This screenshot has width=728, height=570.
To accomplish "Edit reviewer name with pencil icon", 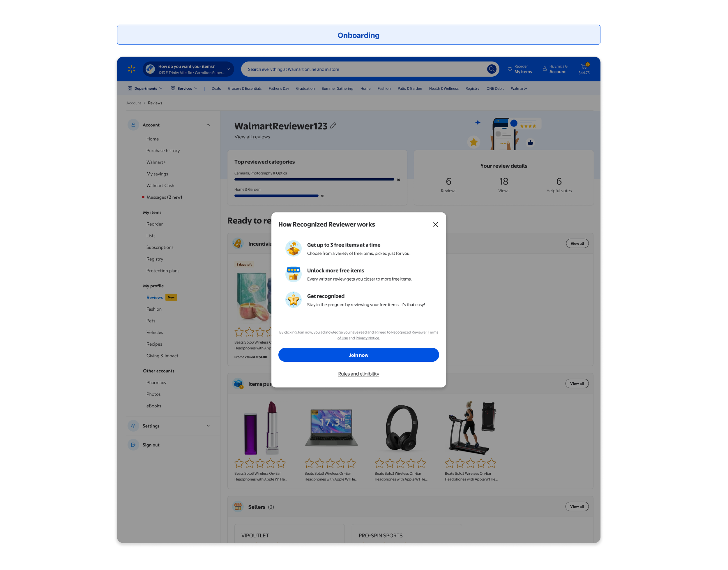I will pyautogui.click(x=333, y=126).
